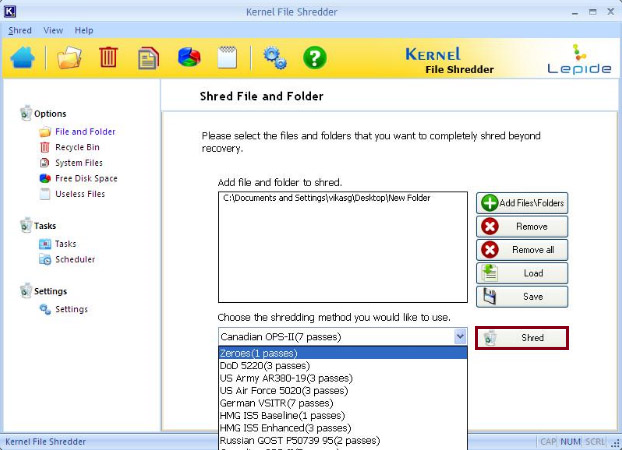The width and height of the screenshot is (622, 450).
Task: Choose Zeroes(1 passes) shredding method
Action: coord(343,353)
